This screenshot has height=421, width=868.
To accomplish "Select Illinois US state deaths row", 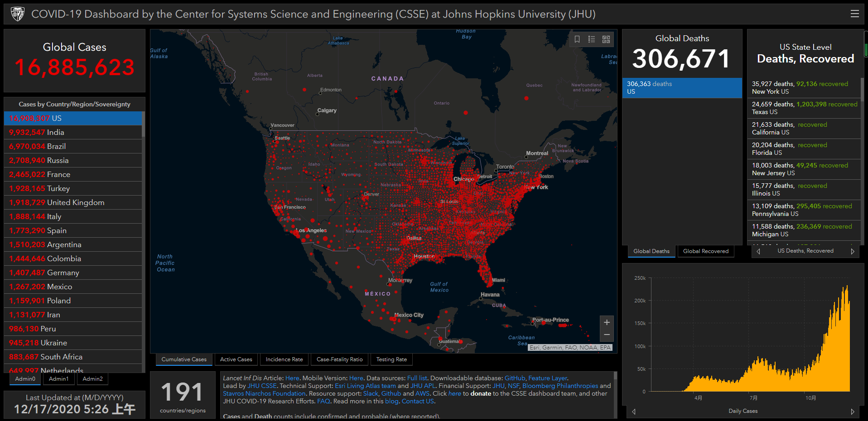I will pyautogui.click(x=804, y=190).
